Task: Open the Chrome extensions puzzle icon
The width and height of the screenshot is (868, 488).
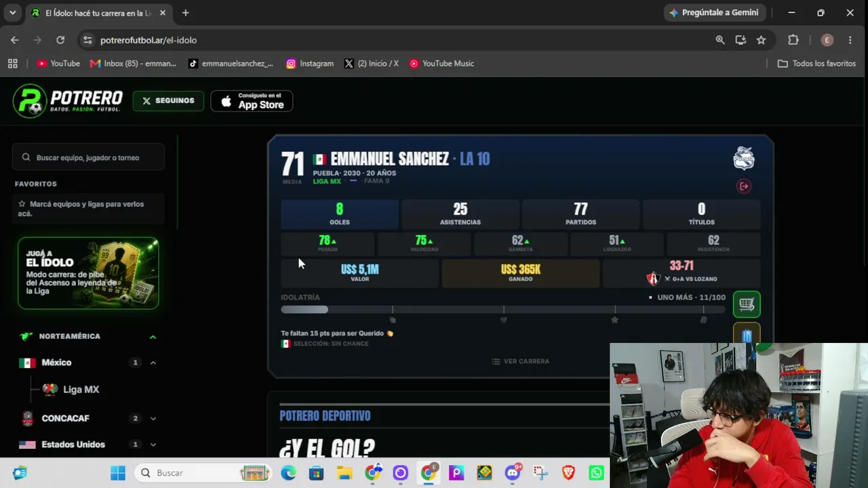Action: coord(793,40)
